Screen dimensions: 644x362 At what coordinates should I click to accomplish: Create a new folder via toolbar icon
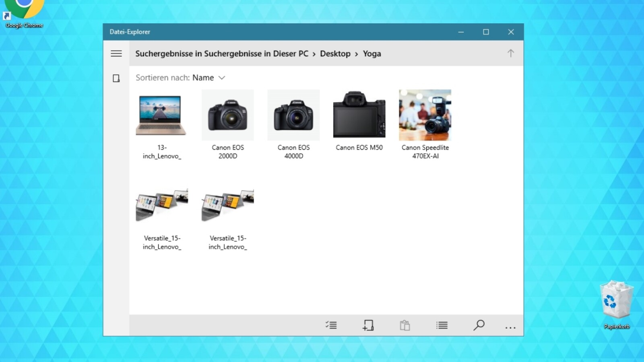point(368,325)
